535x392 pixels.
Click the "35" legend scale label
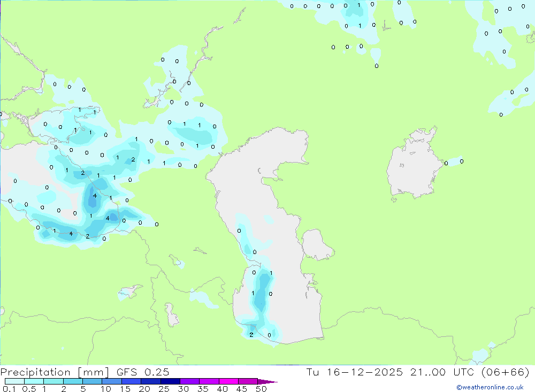[203, 389]
